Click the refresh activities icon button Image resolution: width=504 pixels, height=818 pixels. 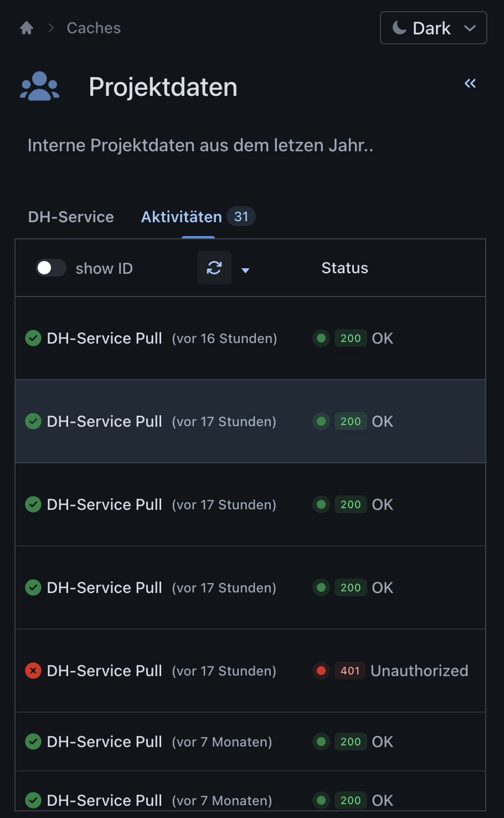click(x=214, y=268)
